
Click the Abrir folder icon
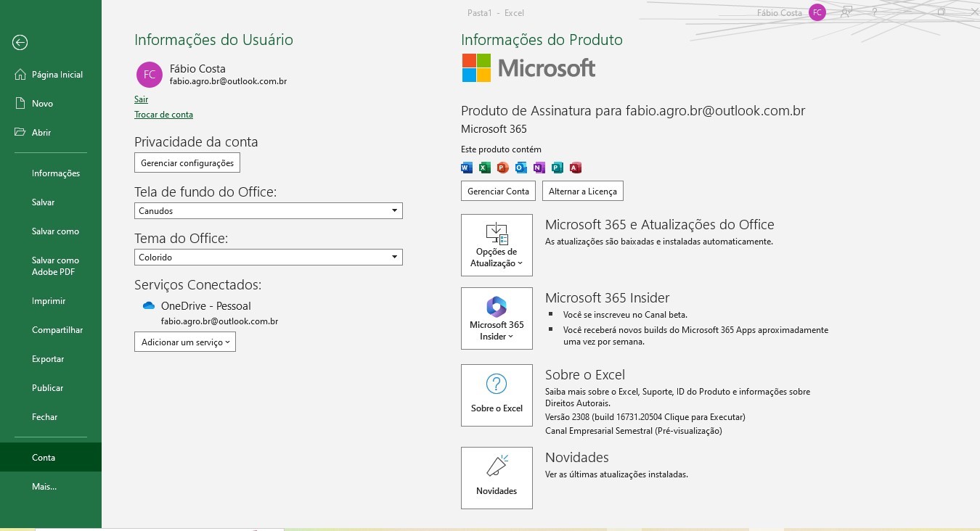[x=20, y=132]
